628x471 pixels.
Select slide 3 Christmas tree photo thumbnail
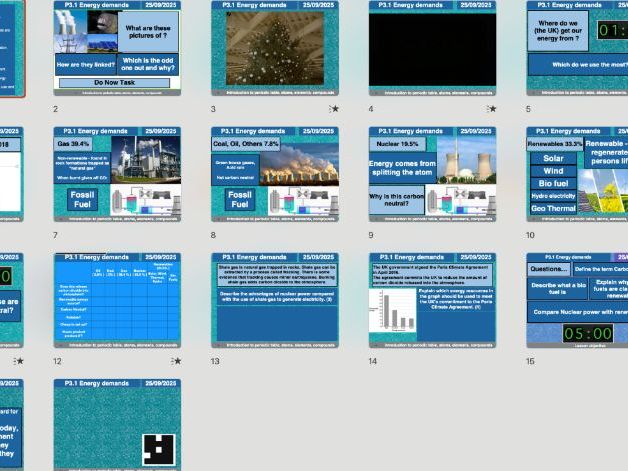(x=275, y=48)
